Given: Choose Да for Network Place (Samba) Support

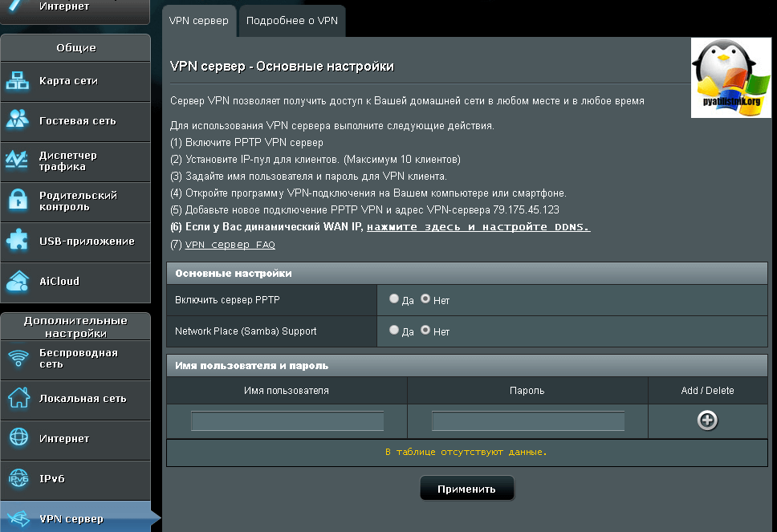Looking at the screenshot, I should [x=394, y=330].
